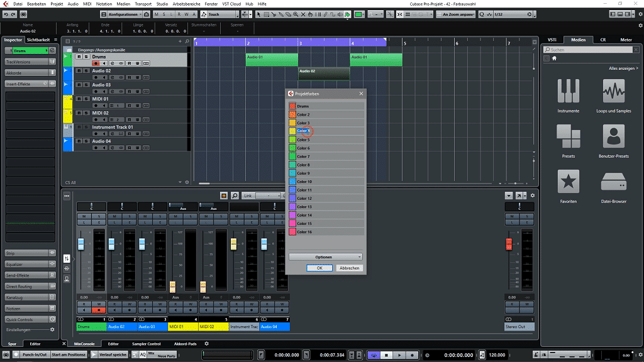Click the Start am Positionsz button
Image resolution: width=644 pixels, height=362 pixels.
click(x=68, y=354)
